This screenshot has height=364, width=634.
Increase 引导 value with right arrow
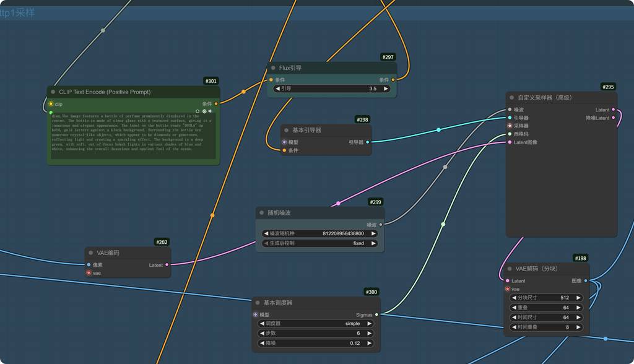(x=386, y=89)
